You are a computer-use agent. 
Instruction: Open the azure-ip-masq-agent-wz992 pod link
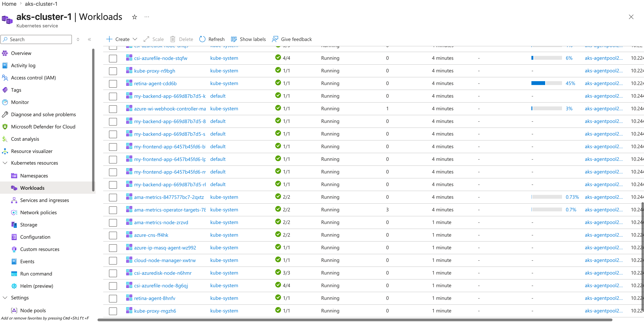pyautogui.click(x=165, y=248)
